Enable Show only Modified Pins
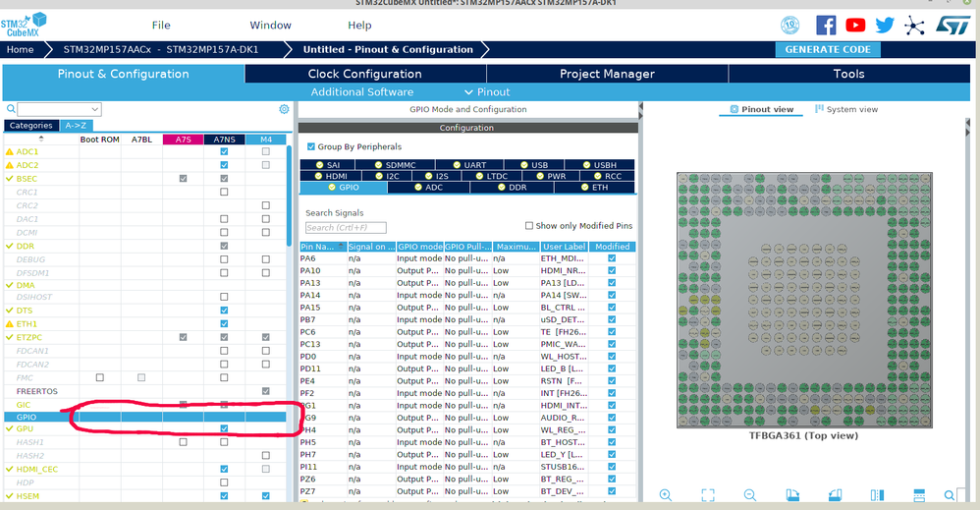 tap(528, 225)
